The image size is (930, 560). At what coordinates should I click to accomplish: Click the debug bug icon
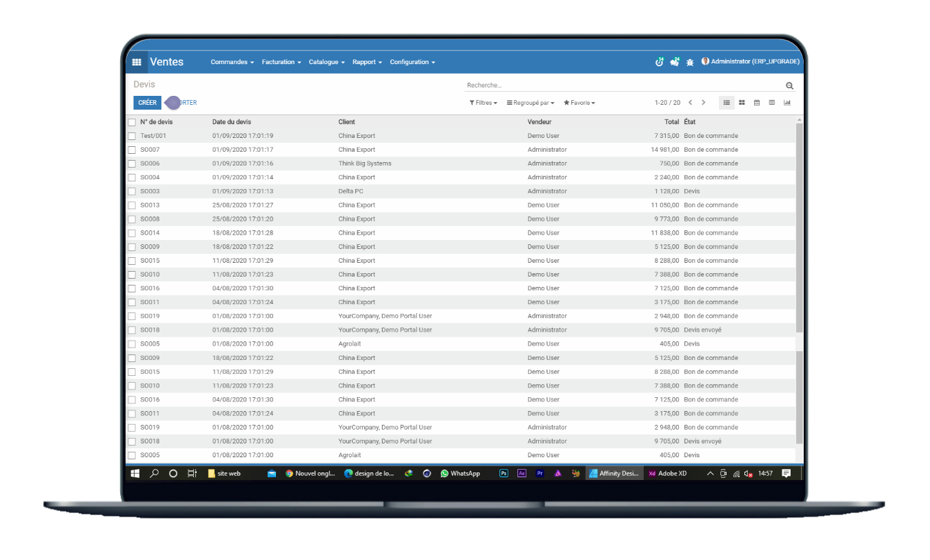(x=690, y=62)
